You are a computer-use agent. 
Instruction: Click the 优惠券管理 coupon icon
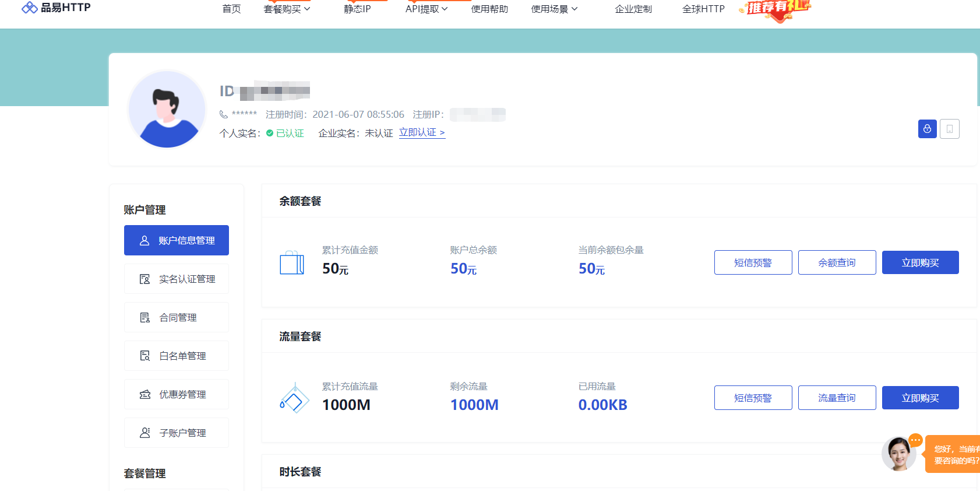click(145, 395)
